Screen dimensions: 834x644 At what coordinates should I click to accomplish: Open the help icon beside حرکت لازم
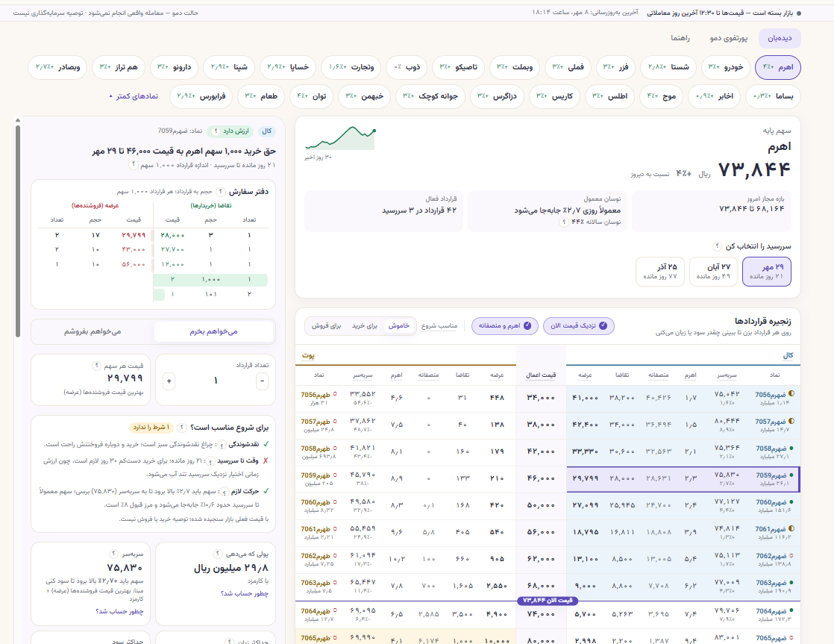pyautogui.click(x=225, y=492)
